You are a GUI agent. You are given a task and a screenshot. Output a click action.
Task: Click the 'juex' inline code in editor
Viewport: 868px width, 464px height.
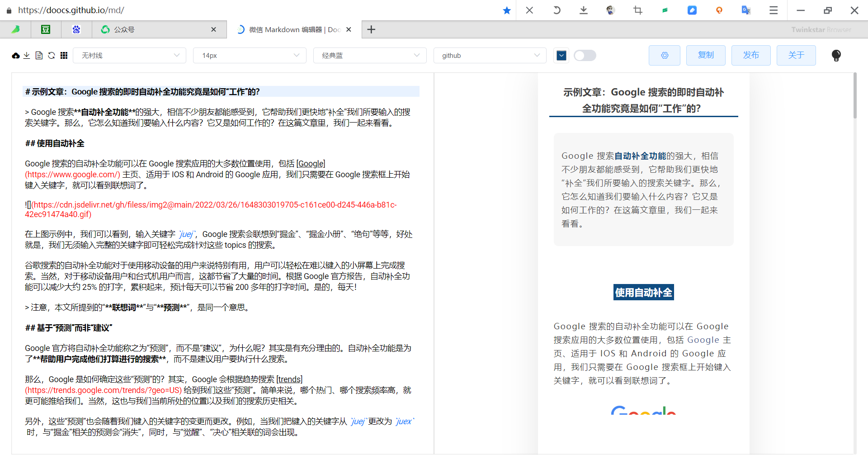point(404,421)
